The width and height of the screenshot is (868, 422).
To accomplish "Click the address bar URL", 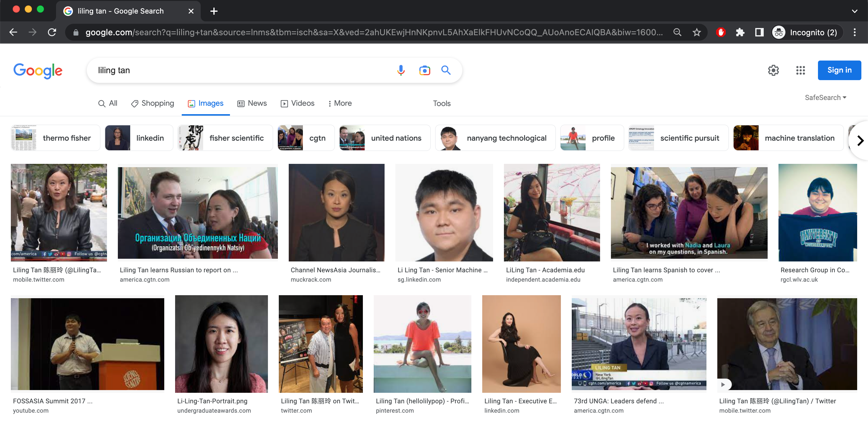I will click(x=373, y=32).
